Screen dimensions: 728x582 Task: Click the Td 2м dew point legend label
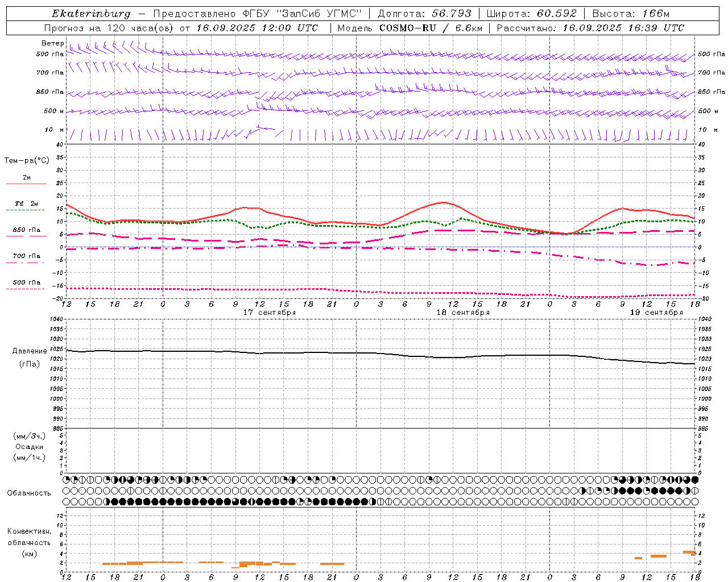point(27,203)
